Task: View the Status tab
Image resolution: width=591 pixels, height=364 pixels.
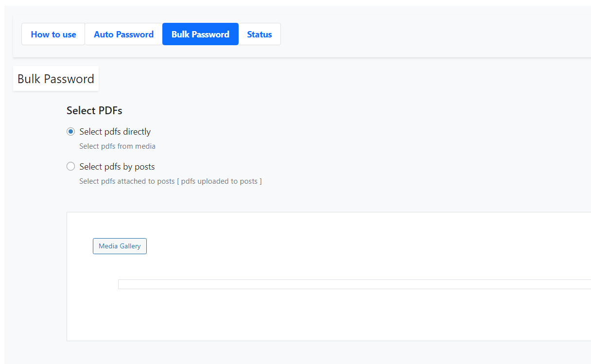Action: 259,34
